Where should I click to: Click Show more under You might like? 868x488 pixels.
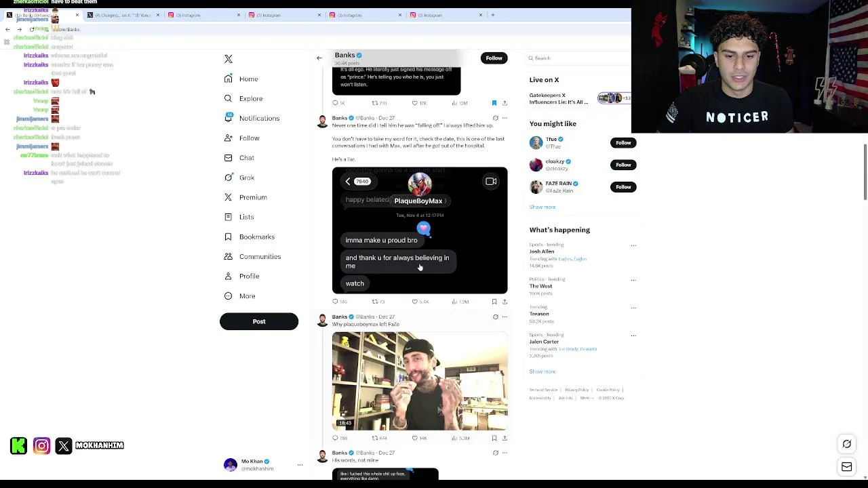click(542, 207)
